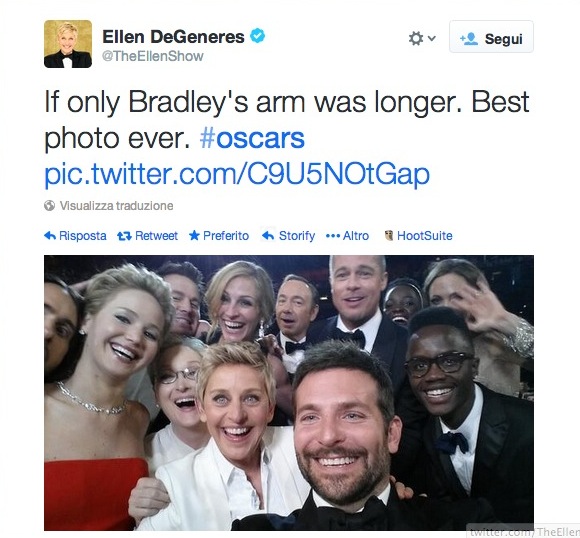This screenshot has width=580, height=538.
Task: Click the Risposta reply arrow icon
Action: pyautogui.click(x=50, y=236)
